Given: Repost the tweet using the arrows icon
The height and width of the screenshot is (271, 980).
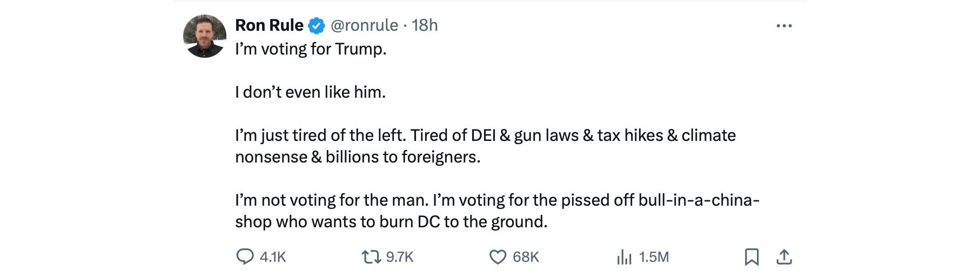Looking at the screenshot, I should point(371,256).
